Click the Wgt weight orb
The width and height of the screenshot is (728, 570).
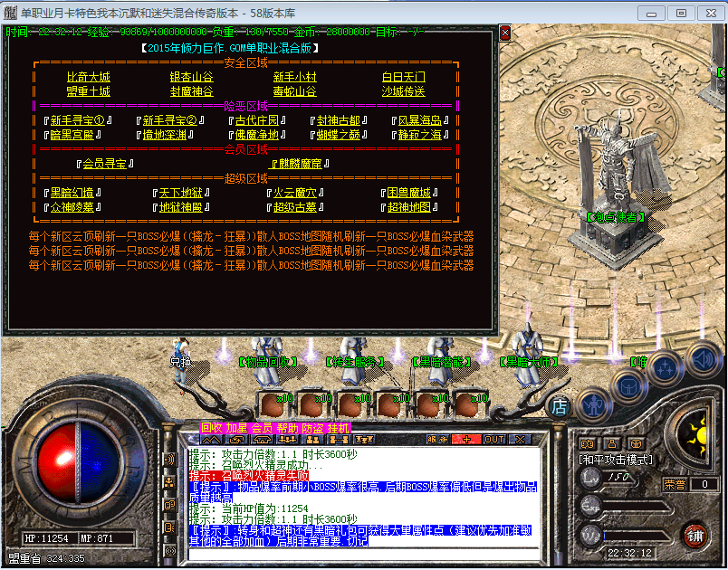pos(589,536)
